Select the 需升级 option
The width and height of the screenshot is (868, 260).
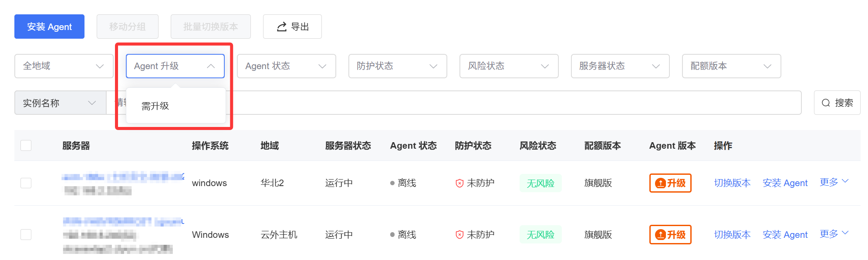coord(155,106)
